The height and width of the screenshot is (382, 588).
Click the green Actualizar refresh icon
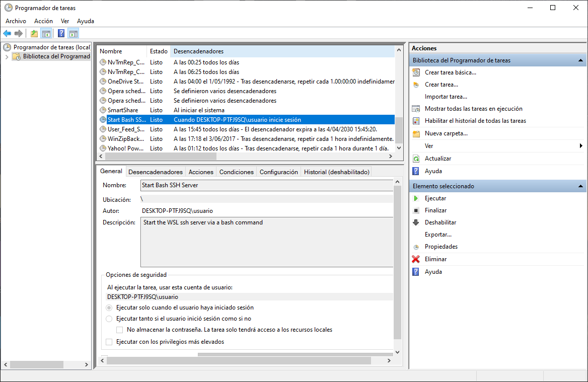coord(416,159)
